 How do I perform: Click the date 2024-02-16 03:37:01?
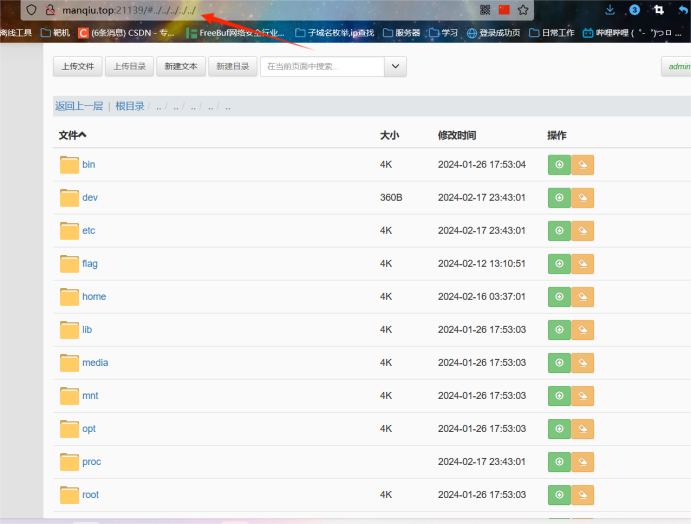click(x=482, y=297)
